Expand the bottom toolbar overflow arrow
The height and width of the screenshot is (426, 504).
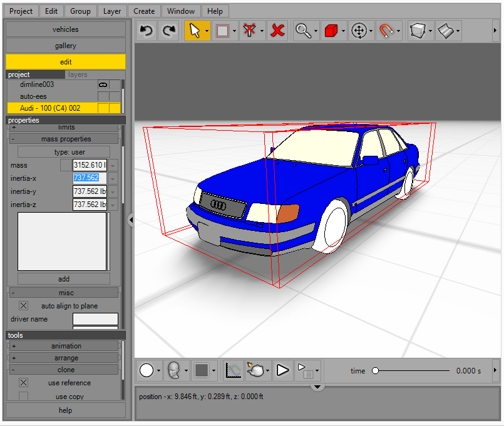click(x=495, y=370)
